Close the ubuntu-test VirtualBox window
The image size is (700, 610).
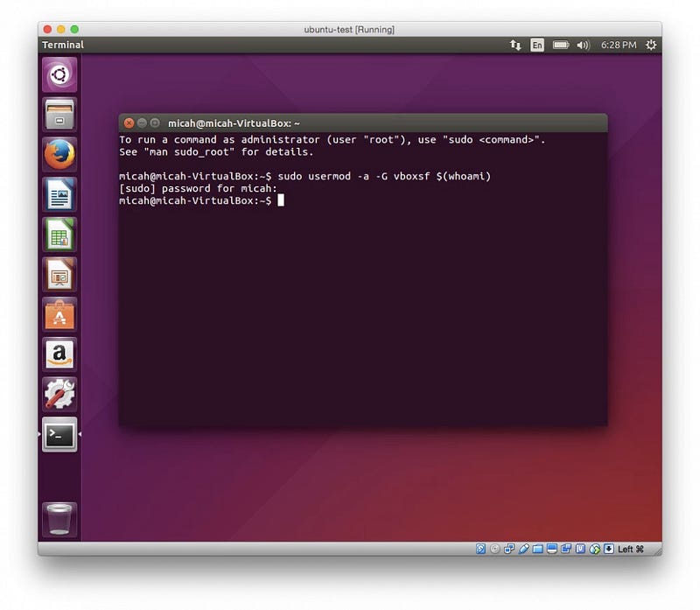(47, 29)
